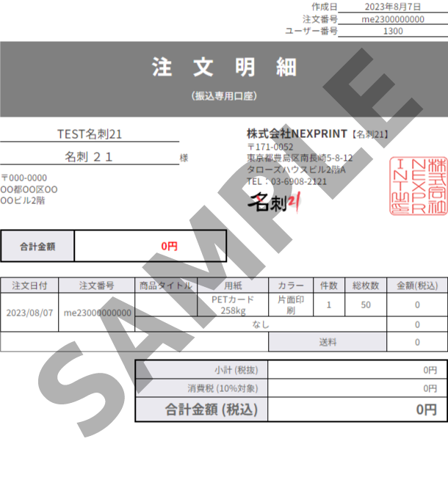Image resolution: width=448 pixels, height=491 pixels.
Task: Click the 合計金額 label box
Action: click(37, 247)
